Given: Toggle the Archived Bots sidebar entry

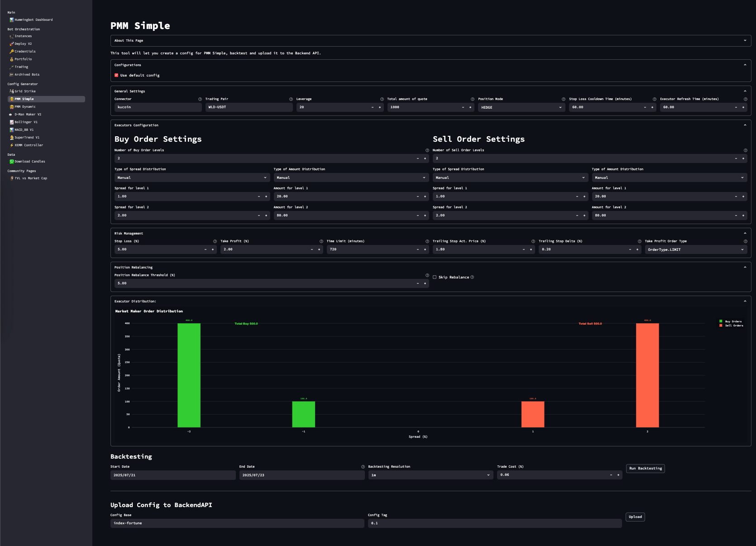Looking at the screenshot, I should click(27, 74).
